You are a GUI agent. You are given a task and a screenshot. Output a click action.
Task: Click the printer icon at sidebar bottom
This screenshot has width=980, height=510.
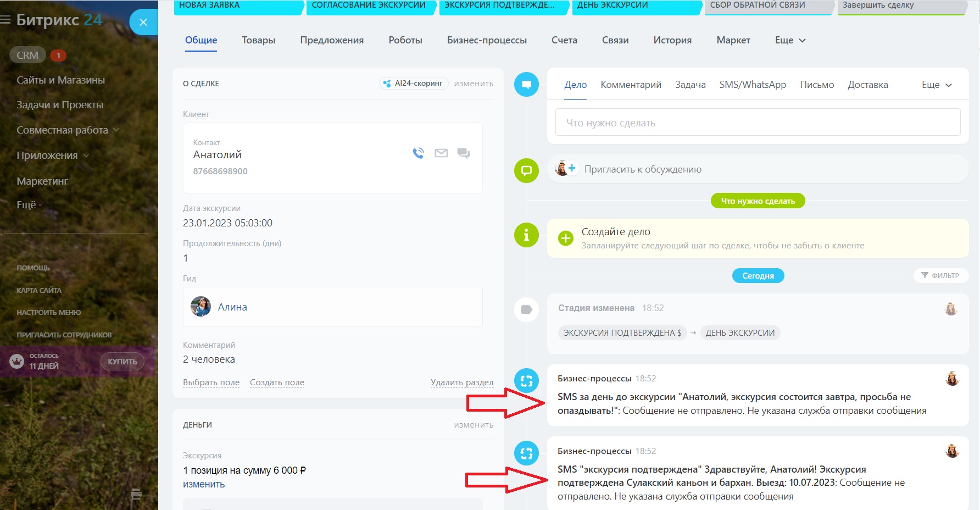coord(136,494)
